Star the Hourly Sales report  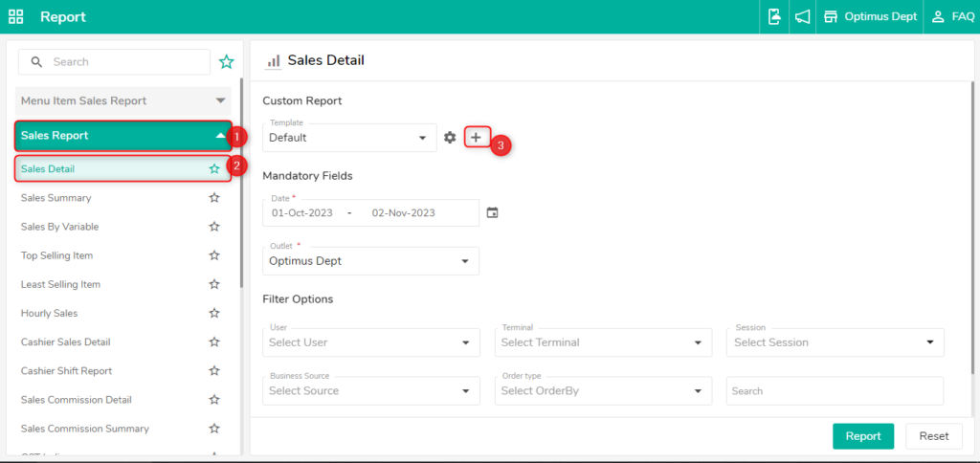pos(214,313)
